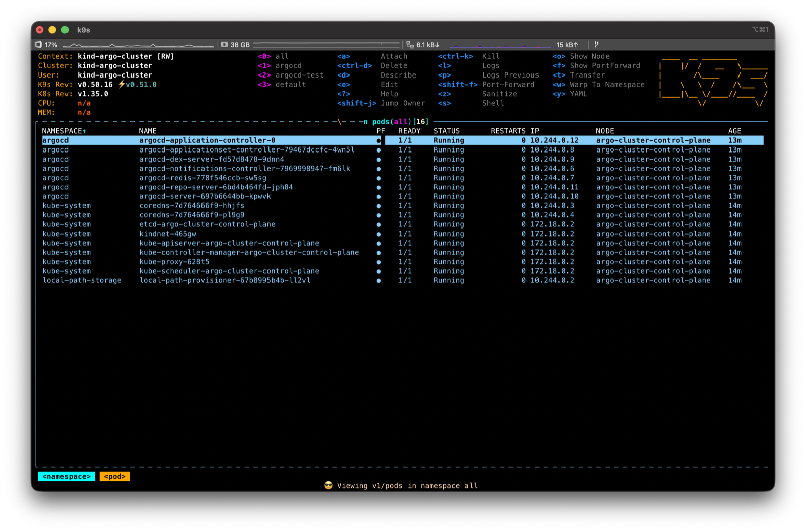Screen dimensions: 806x532
Task: Click the CPU usage icon in status bar
Action: coord(38,45)
